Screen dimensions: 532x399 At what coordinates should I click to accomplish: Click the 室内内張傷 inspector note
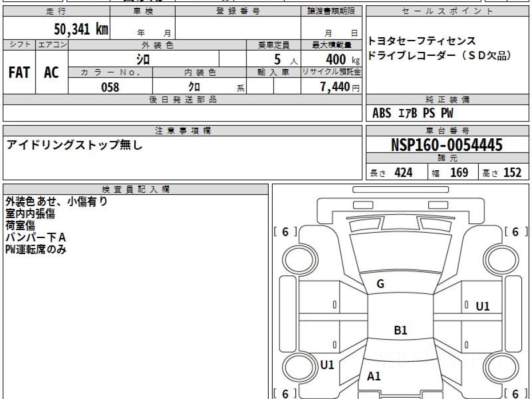pyautogui.click(x=30, y=214)
